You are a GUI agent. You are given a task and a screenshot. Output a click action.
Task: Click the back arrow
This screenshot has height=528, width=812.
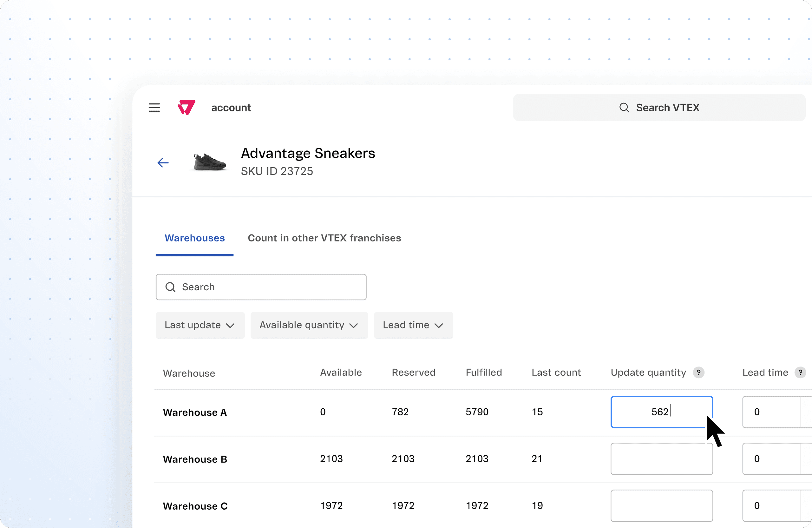163,163
